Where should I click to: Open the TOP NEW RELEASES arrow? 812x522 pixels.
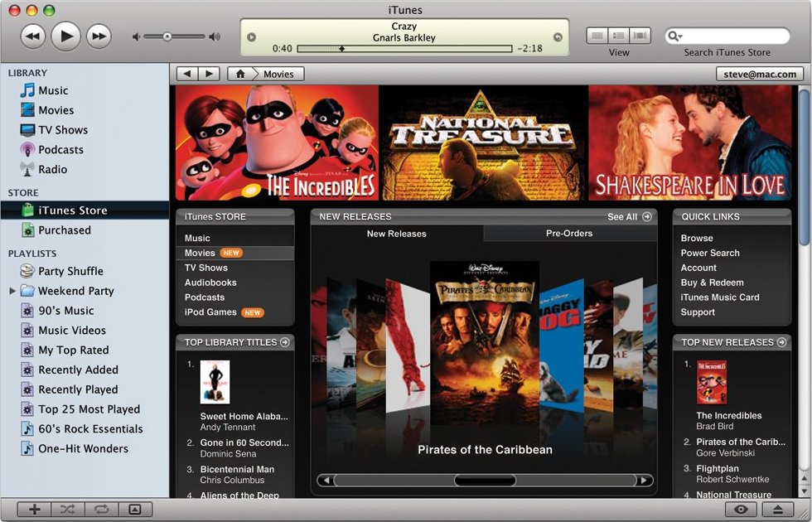(781, 342)
